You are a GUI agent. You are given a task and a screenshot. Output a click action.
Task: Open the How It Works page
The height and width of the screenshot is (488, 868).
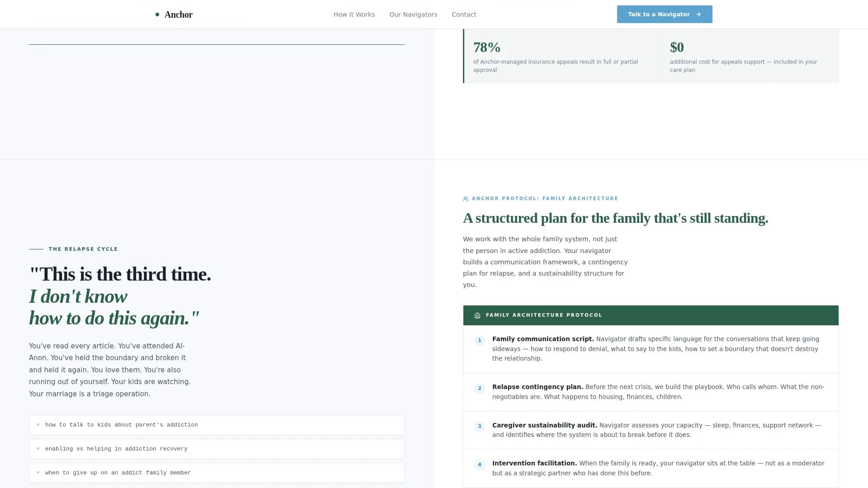tap(354, 14)
